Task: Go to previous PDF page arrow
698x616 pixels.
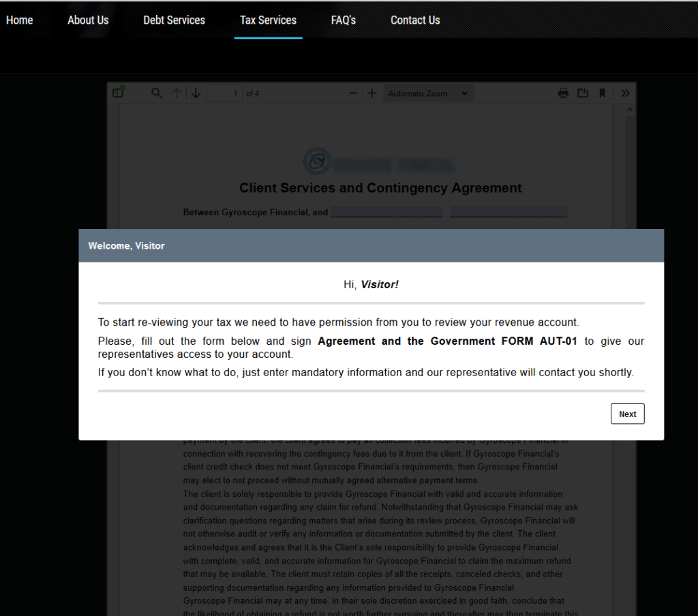Action: 177,93
